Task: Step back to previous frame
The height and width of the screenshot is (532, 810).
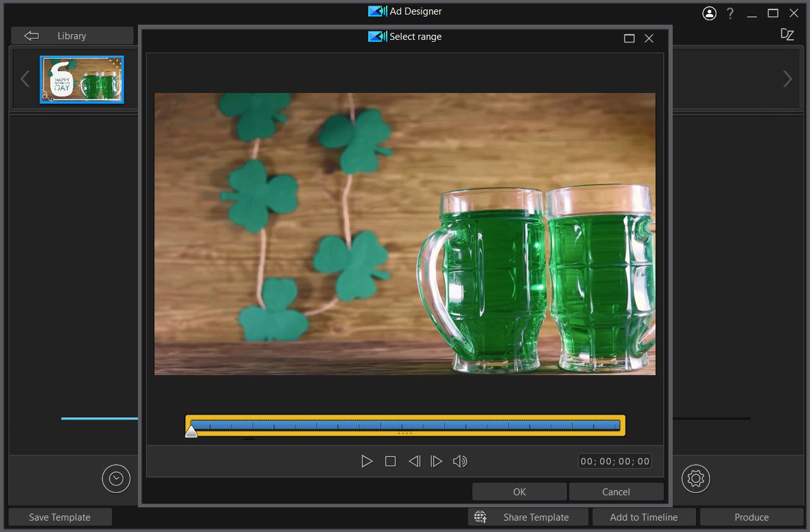Action: pyautogui.click(x=414, y=461)
